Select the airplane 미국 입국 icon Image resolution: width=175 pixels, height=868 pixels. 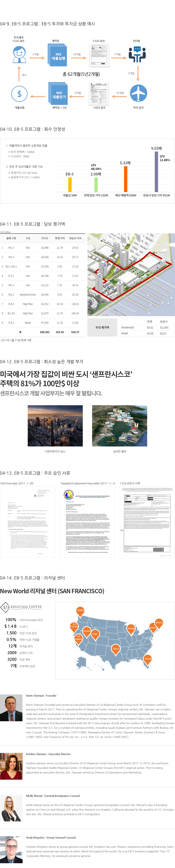click(x=139, y=93)
